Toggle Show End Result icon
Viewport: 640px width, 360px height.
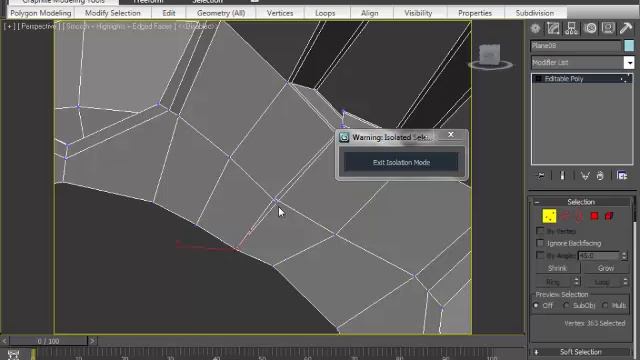562,176
